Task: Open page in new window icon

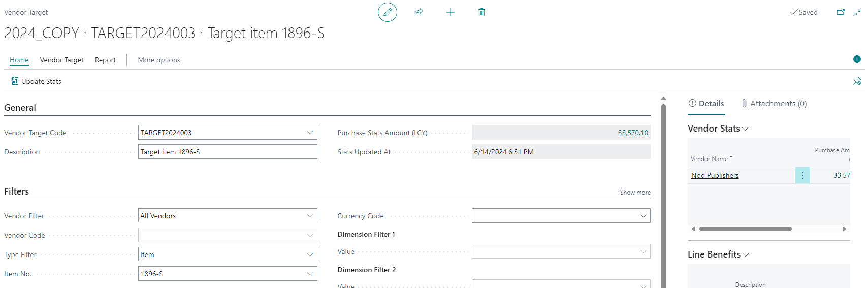Action: pyautogui.click(x=841, y=12)
